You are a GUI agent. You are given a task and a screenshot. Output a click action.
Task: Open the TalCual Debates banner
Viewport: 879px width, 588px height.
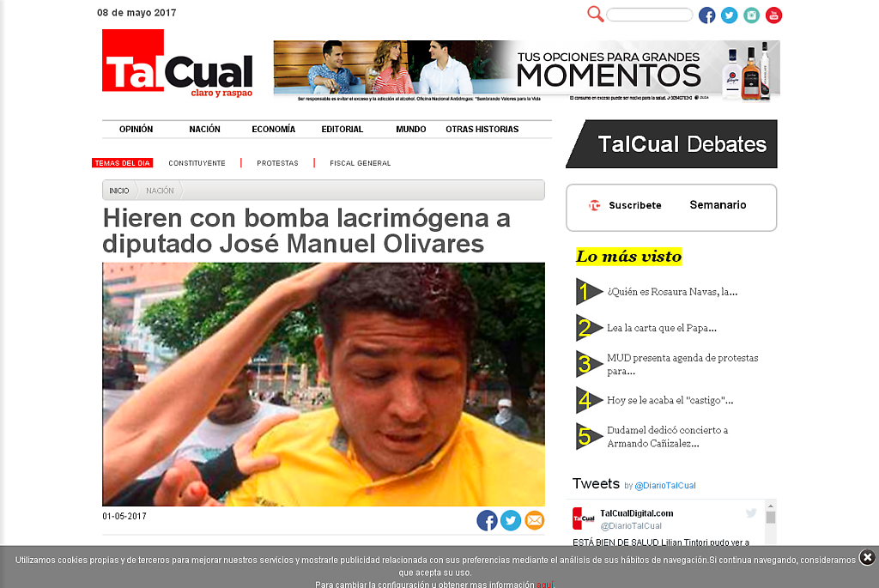[671, 144]
